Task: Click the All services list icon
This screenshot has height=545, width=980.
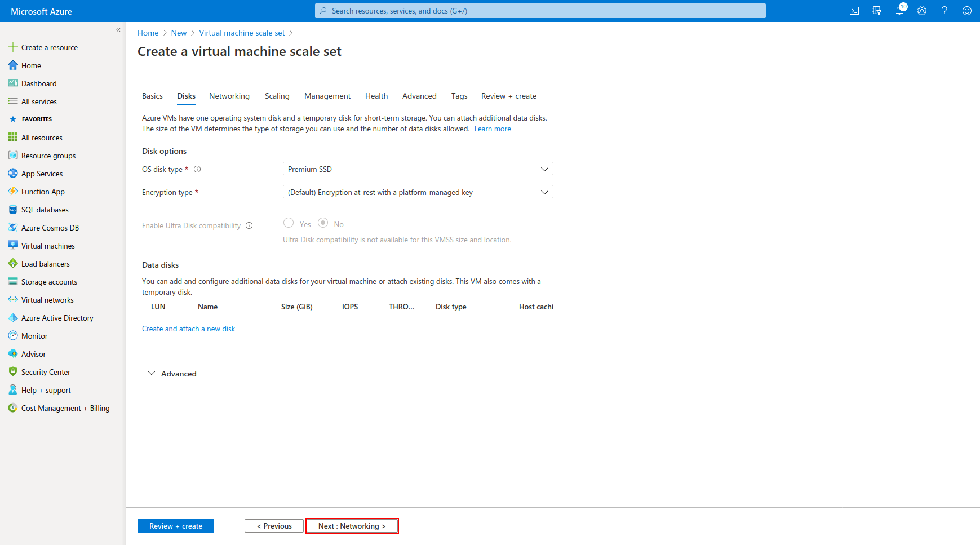Action: coord(13,101)
